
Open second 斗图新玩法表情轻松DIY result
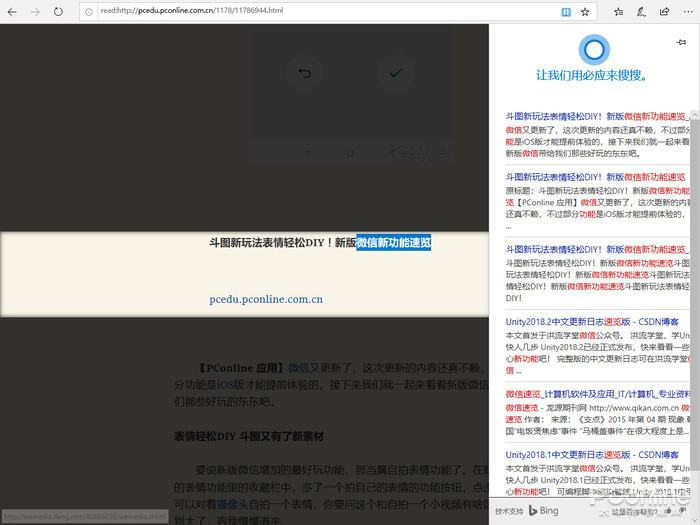click(595, 177)
